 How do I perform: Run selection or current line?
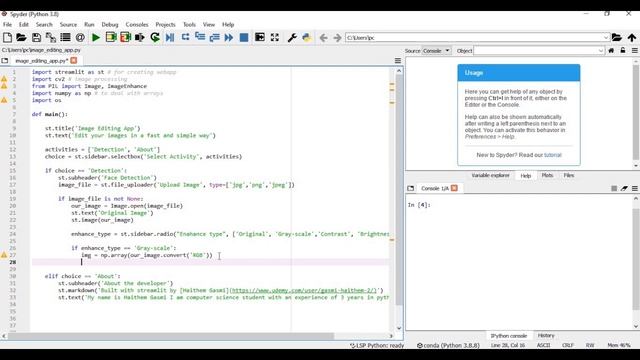point(140,38)
